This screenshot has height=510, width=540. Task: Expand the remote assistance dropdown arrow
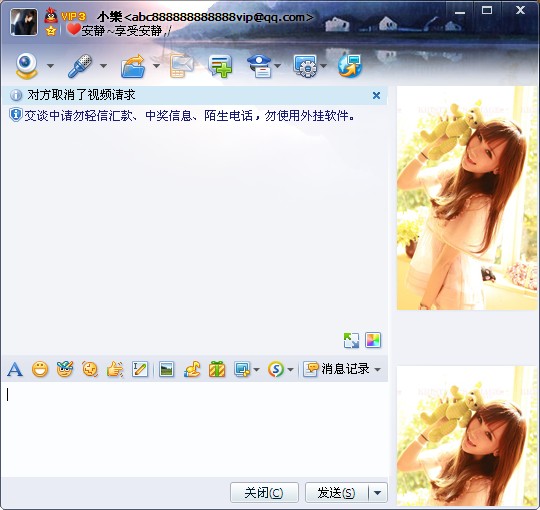click(323, 66)
